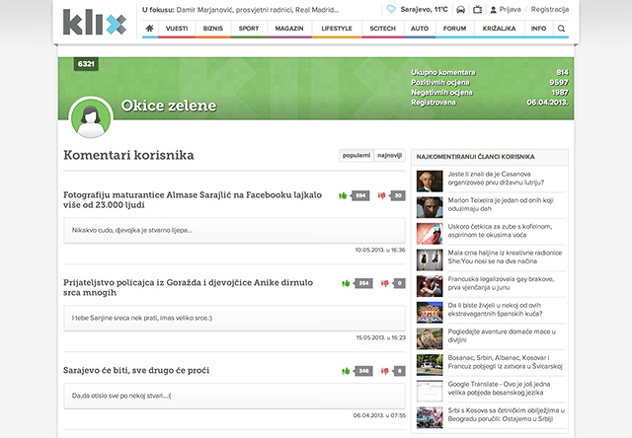Viewport: 632px width, 438px height.
Task: Open the SPORT menu section
Action: tap(249, 29)
